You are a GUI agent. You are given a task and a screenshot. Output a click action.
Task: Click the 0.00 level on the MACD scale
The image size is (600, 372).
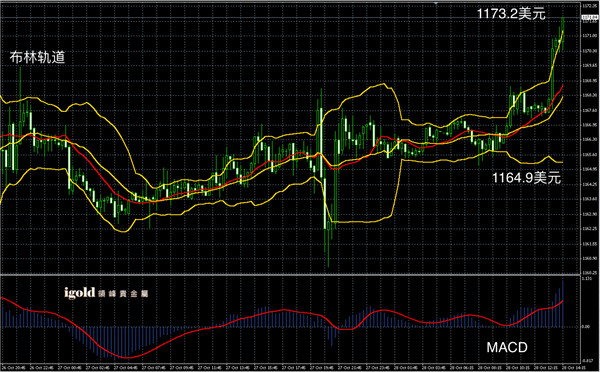pyautogui.click(x=586, y=327)
